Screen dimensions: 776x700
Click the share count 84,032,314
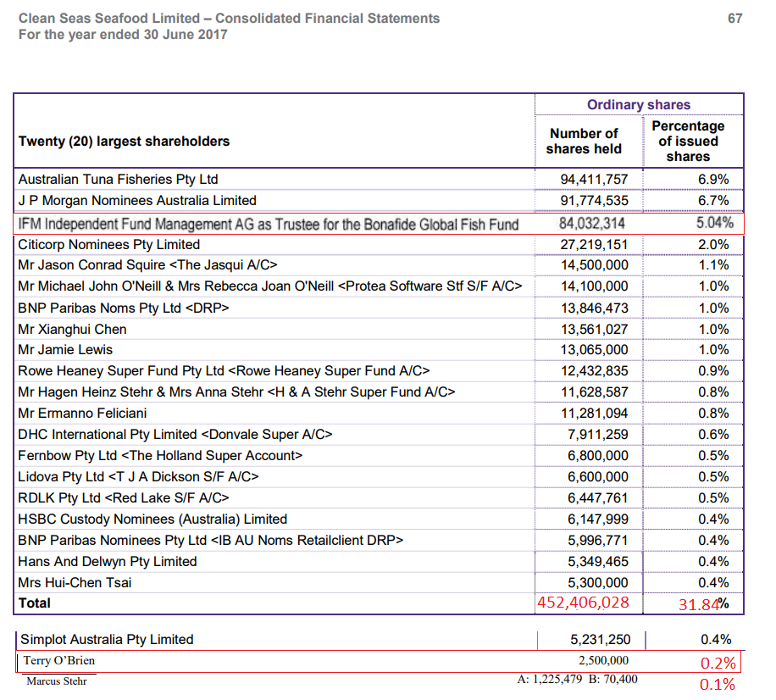(x=592, y=223)
